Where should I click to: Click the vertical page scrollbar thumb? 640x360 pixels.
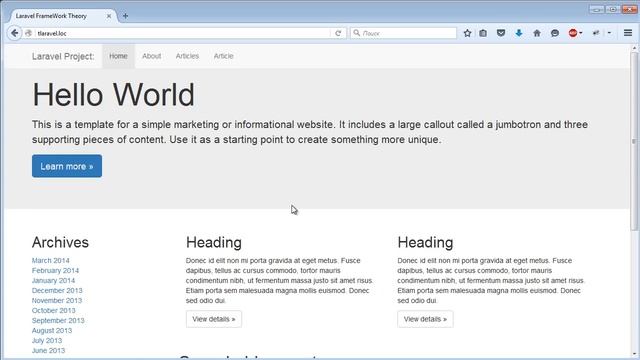(x=634, y=141)
